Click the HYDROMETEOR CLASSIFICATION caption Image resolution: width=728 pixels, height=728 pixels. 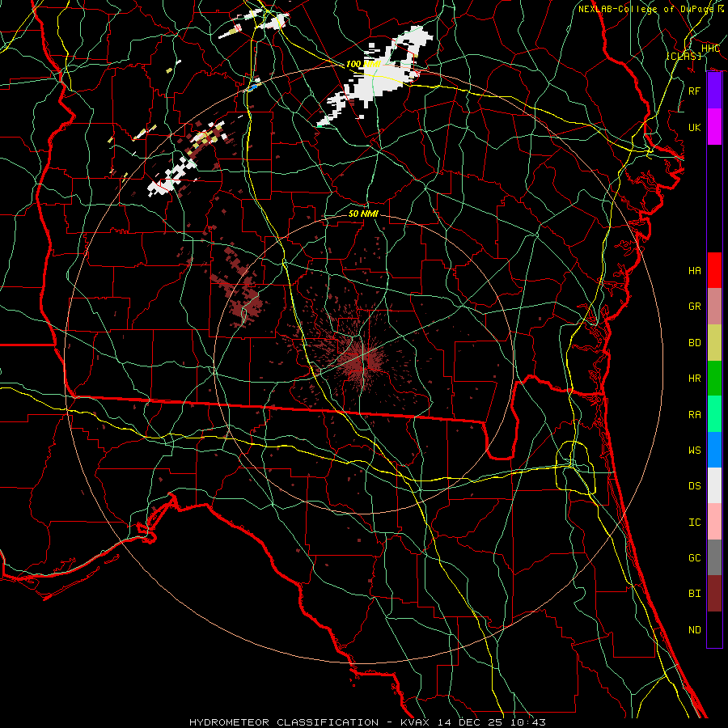click(284, 722)
